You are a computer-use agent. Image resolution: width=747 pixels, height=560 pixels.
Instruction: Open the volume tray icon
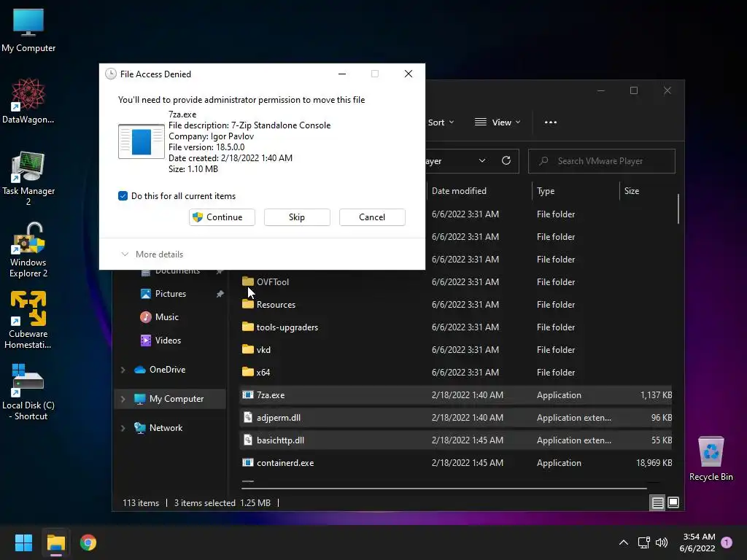tap(662, 542)
